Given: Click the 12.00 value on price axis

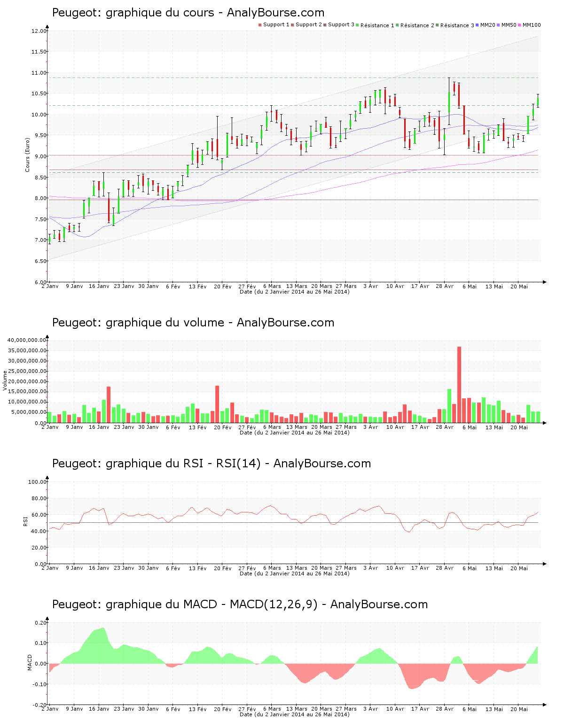Looking at the screenshot, I should (x=39, y=31).
